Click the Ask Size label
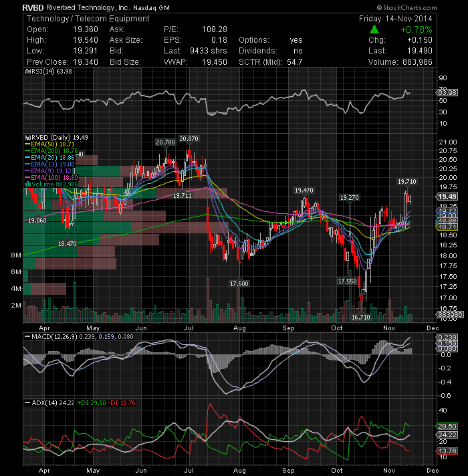Image resolution: width=468 pixels, height=476 pixels. coord(126,40)
